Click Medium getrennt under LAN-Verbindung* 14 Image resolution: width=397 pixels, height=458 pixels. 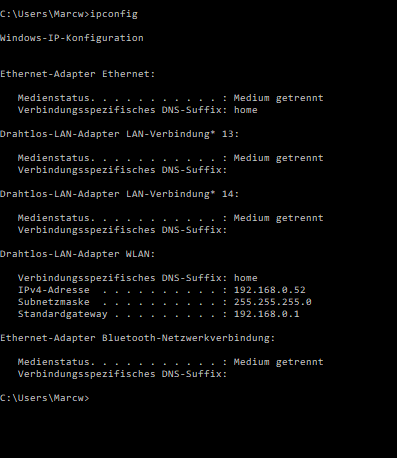pyautogui.click(x=278, y=218)
